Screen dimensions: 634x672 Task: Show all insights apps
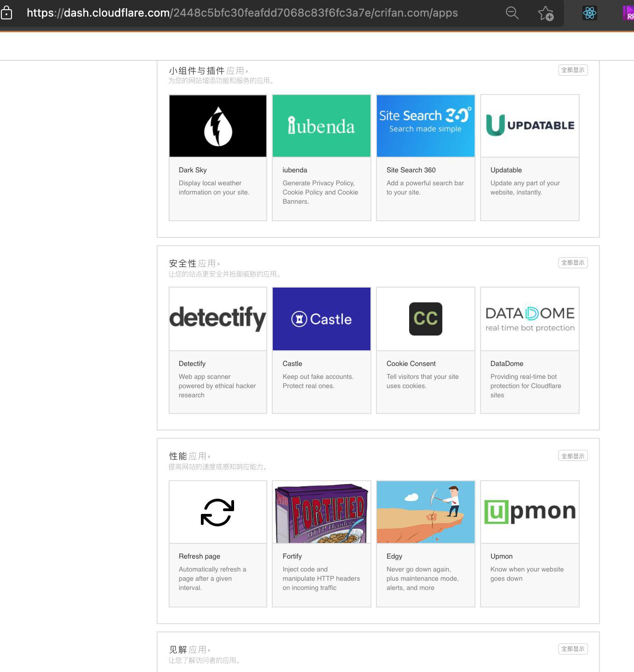coord(573,649)
